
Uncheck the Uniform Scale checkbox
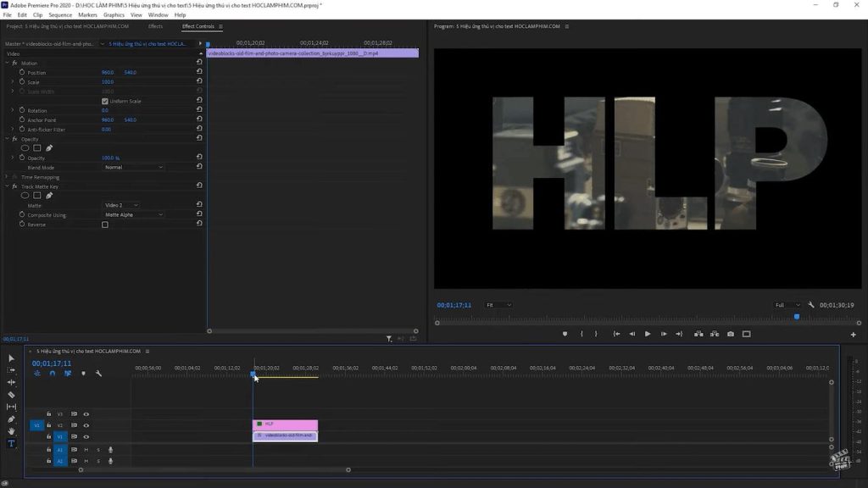105,101
